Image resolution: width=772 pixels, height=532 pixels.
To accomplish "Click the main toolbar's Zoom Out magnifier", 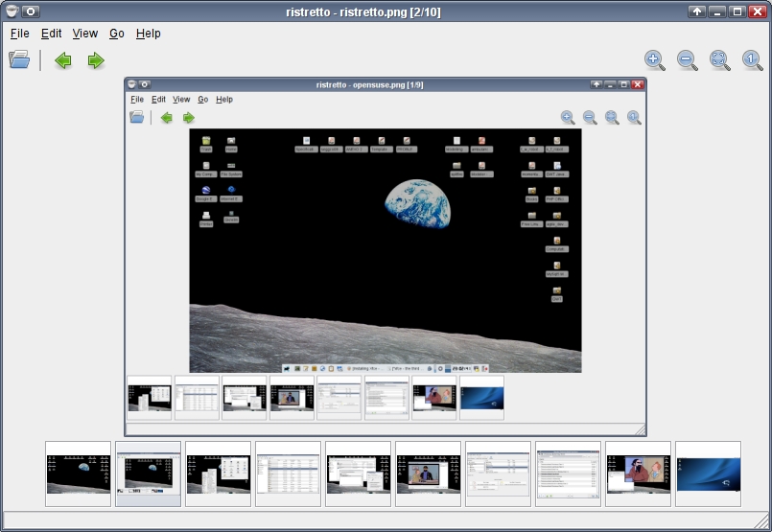I will tap(688, 60).
